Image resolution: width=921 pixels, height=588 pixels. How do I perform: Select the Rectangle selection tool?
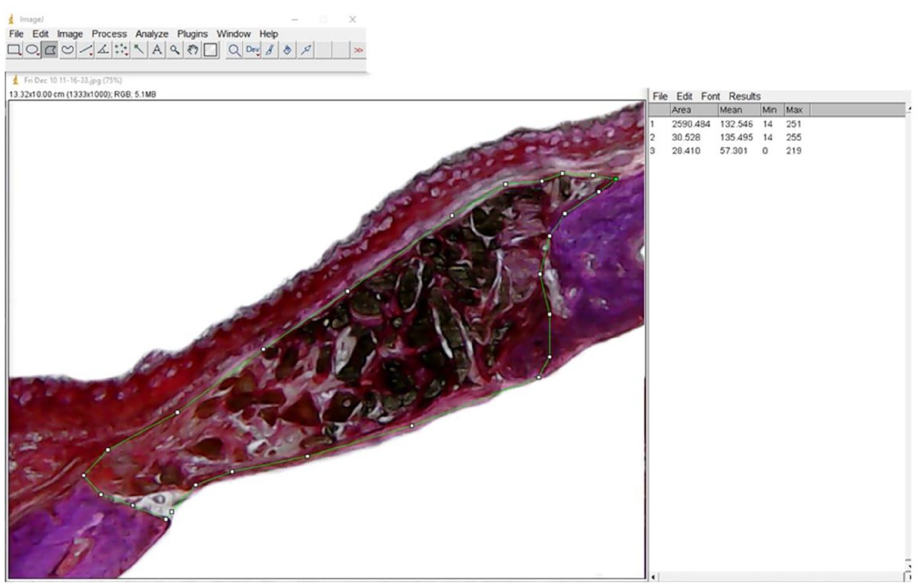coord(14,50)
